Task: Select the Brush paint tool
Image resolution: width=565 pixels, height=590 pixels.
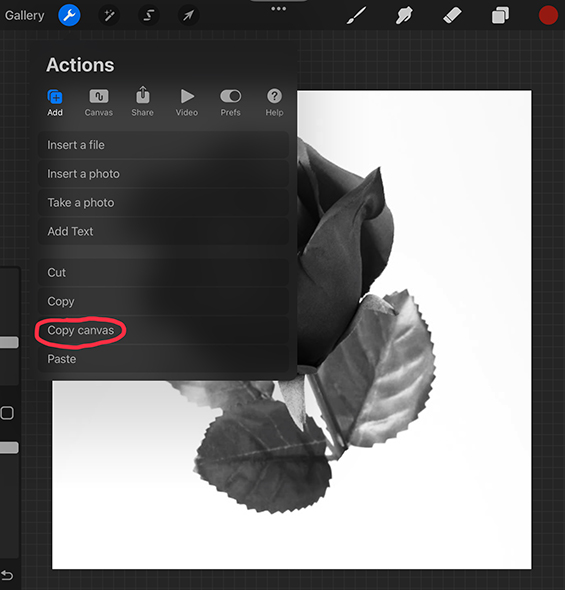Action: [x=356, y=16]
